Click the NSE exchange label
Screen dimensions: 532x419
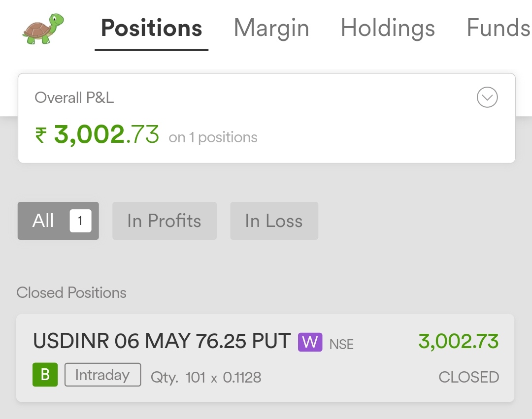tap(342, 345)
